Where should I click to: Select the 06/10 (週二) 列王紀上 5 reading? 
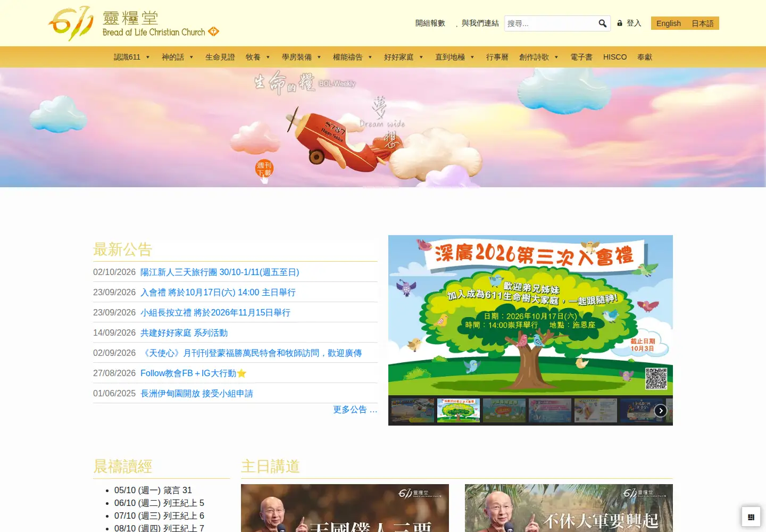pyautogui.click(x=159, y=503)
